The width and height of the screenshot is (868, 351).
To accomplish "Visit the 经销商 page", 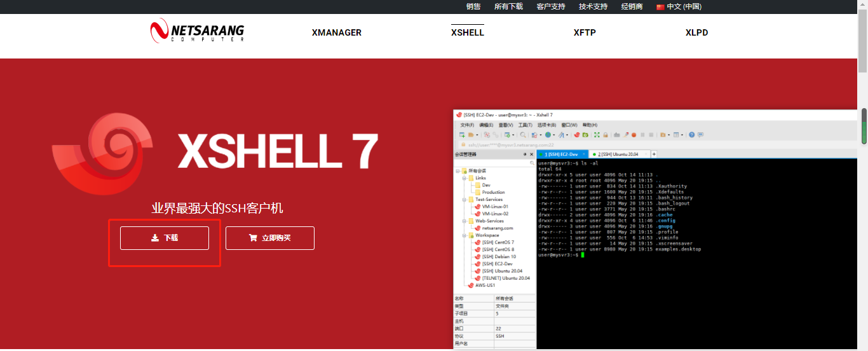I will [x=632, y=6].
